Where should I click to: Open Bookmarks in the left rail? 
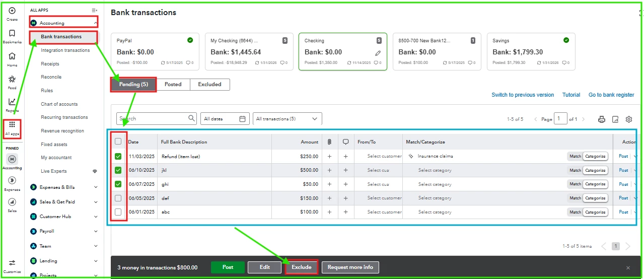click(12, 33)
